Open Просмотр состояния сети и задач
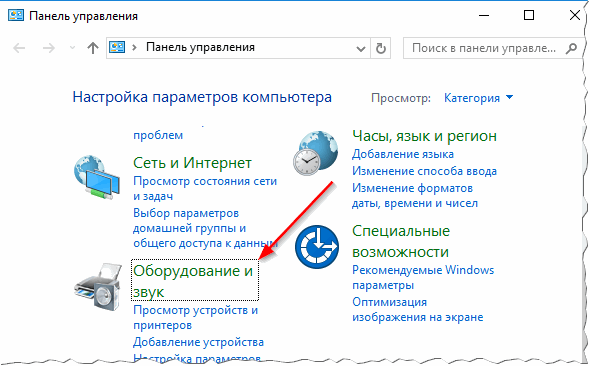The width and height of the screenshot is (590, 366). (205, 188)
